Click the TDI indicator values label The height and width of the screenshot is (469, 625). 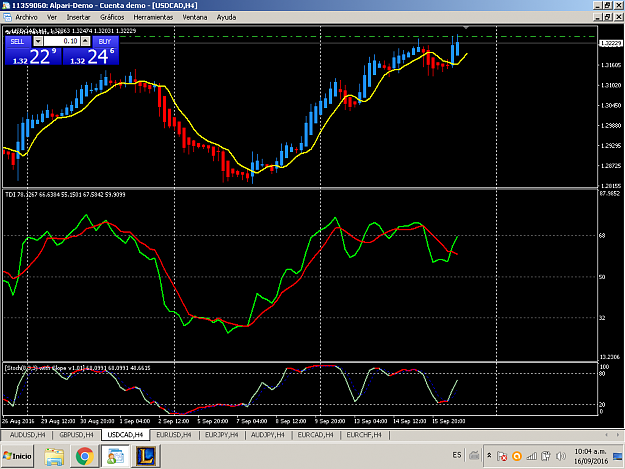(x=65, y=194)
